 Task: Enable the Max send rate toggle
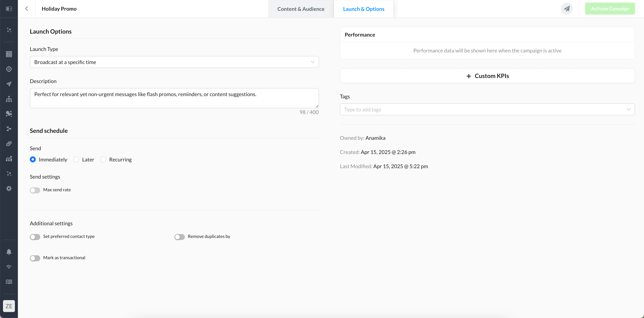35,190
